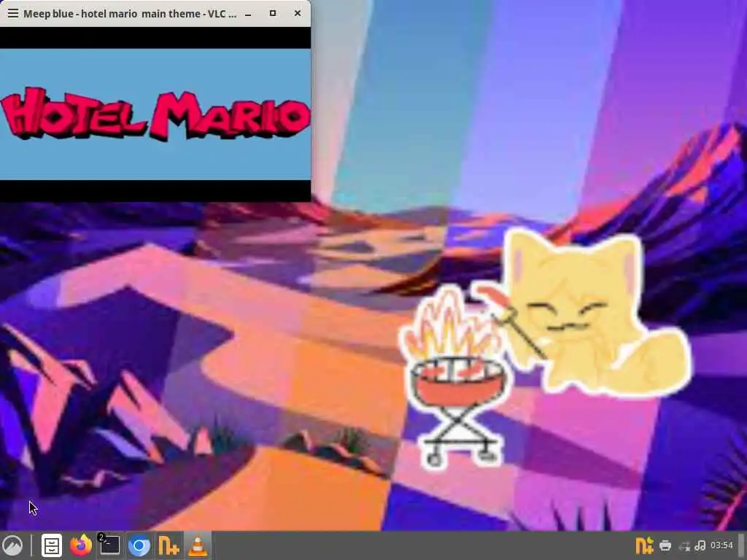Open the printer tray icon
The width and height of the screenshot is (747, 560).
point(665,545)
